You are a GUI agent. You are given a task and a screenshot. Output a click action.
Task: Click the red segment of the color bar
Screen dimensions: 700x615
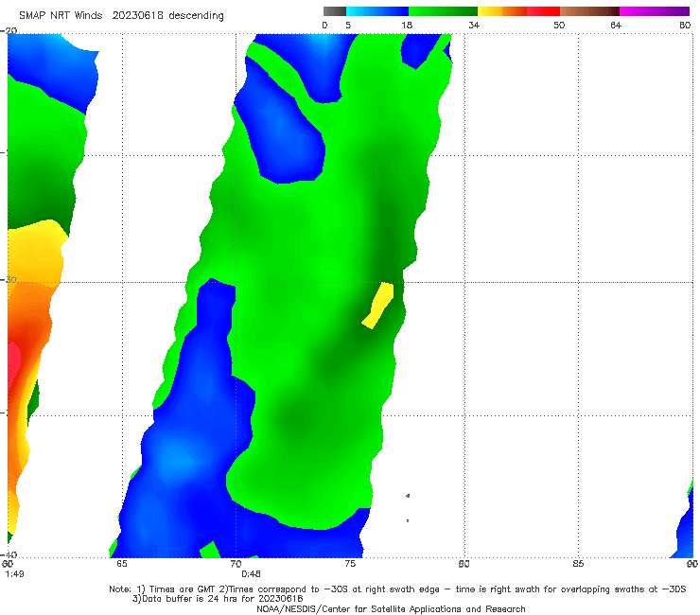click(x=543, y=11)
